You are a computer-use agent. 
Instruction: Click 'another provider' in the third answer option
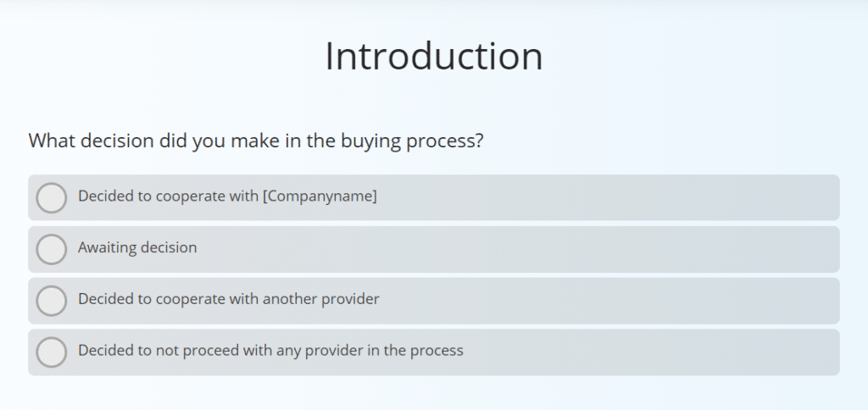[320, 299]
